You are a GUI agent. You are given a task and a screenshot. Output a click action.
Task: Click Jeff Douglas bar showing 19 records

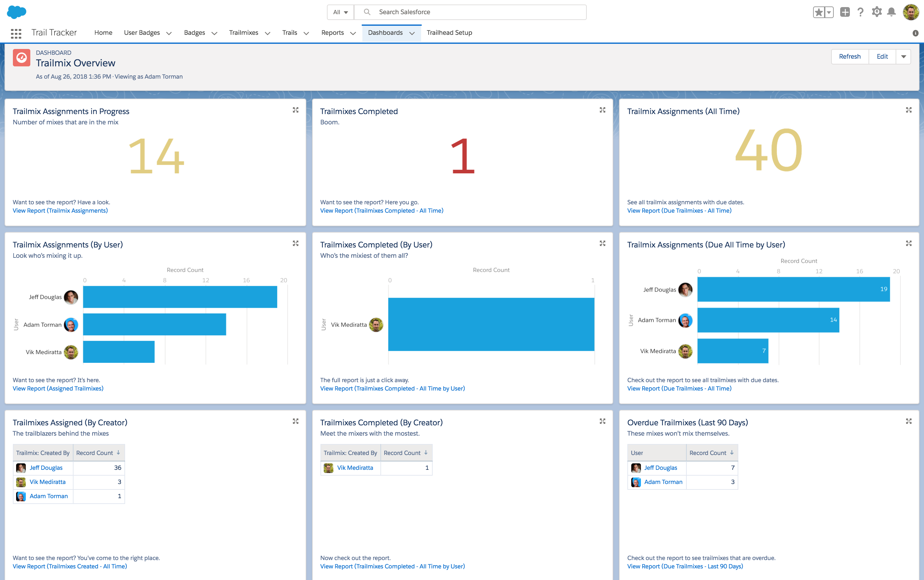pos(793,289)
